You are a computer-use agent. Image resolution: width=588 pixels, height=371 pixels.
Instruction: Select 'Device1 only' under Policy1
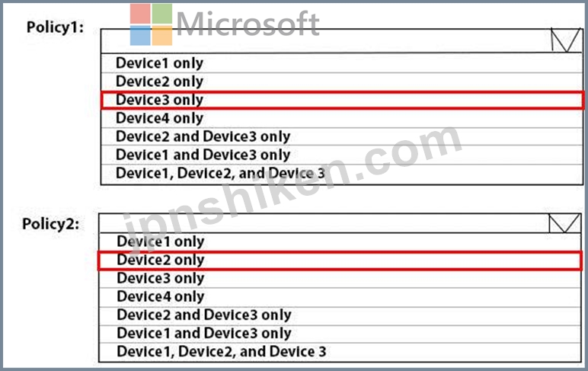coord(342,63)
